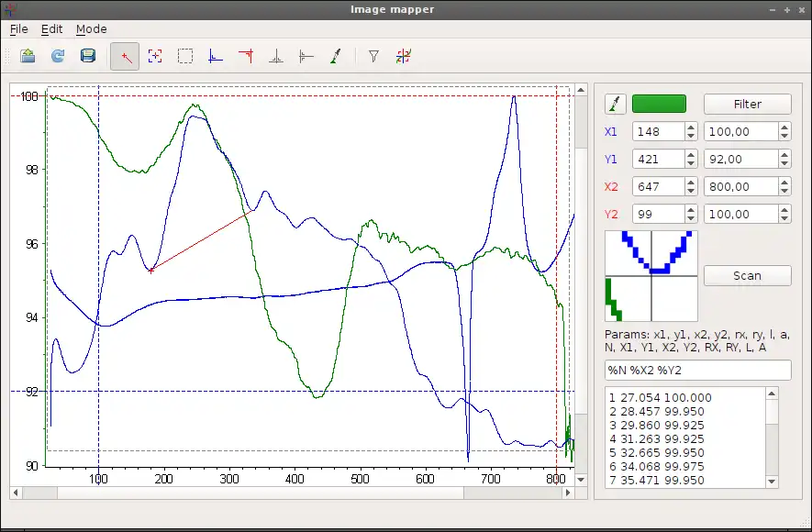Click the funnel filter icon in toolbar

point(373,56)
